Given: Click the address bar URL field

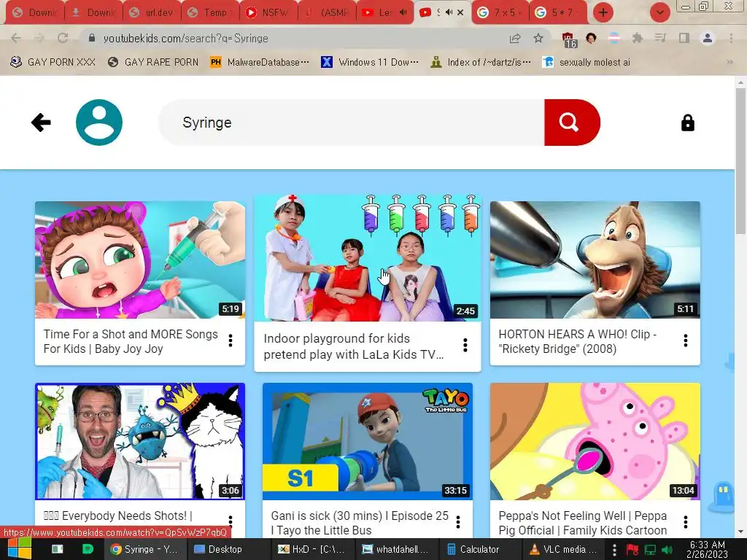Looking at the screenshot, I should point(295,38).
